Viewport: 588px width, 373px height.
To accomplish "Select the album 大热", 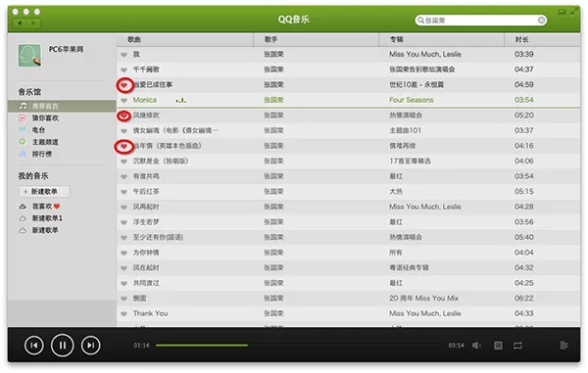I will click(x=396, y=191).
